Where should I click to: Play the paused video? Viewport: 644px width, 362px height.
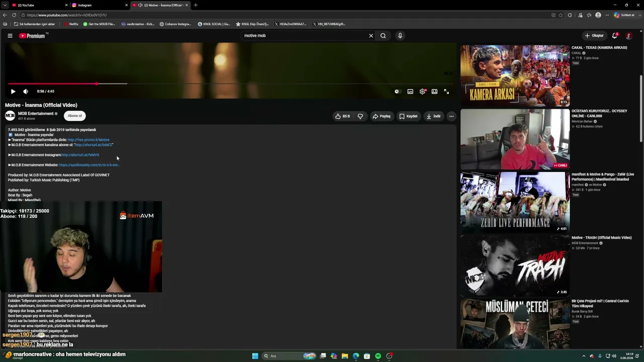pos(13,92)
